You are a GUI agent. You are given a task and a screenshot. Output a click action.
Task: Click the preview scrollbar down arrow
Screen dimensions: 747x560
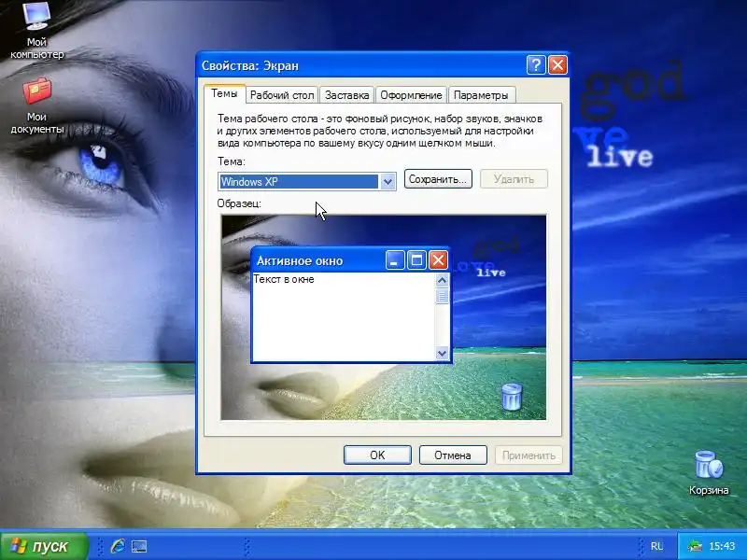(442, 353)
